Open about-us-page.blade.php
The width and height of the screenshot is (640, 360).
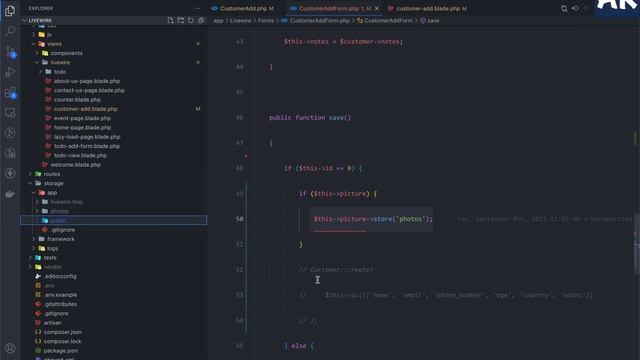click(87, 81)
